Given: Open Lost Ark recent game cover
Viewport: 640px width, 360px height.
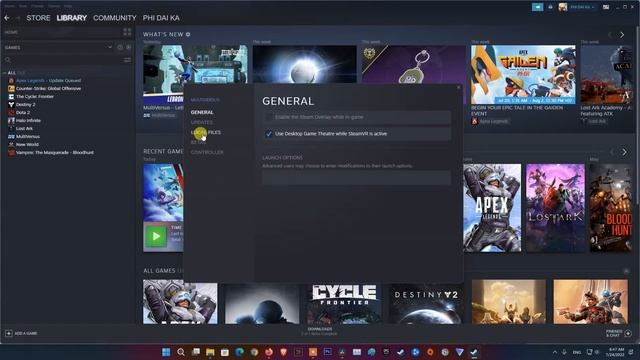Looking at the screenshot, I should (x=555, y=208).
